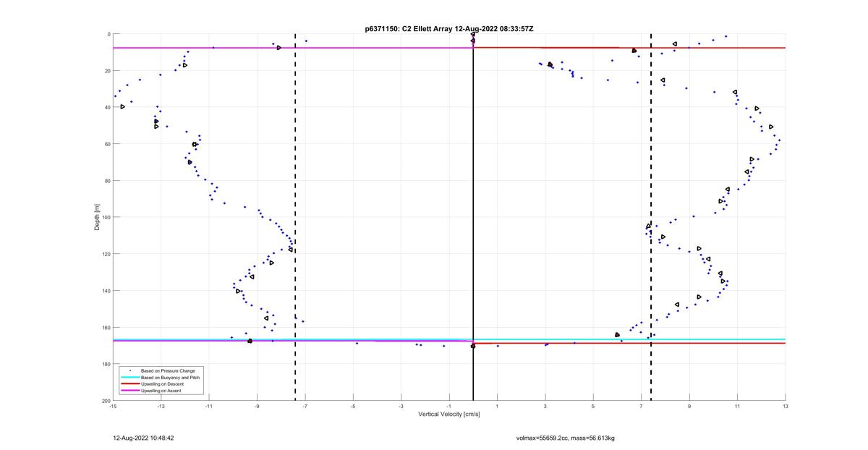868x450 pixels.
Task: Click depth axis tick label '200'
Action: [x=106, y=401]
